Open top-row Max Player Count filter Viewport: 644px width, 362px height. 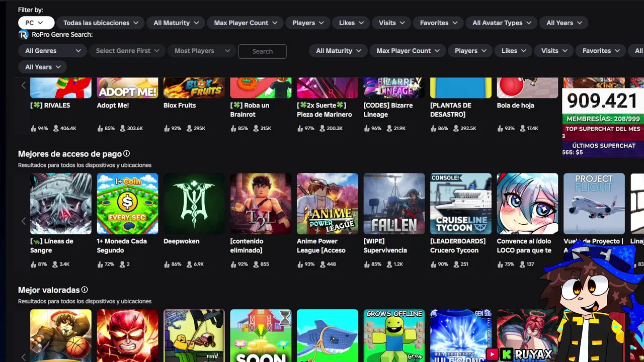coord(246,23)
